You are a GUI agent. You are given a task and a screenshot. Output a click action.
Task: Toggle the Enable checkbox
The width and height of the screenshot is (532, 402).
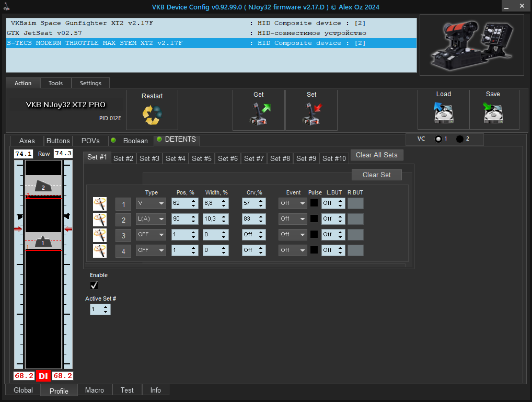(x=94, y=285)
